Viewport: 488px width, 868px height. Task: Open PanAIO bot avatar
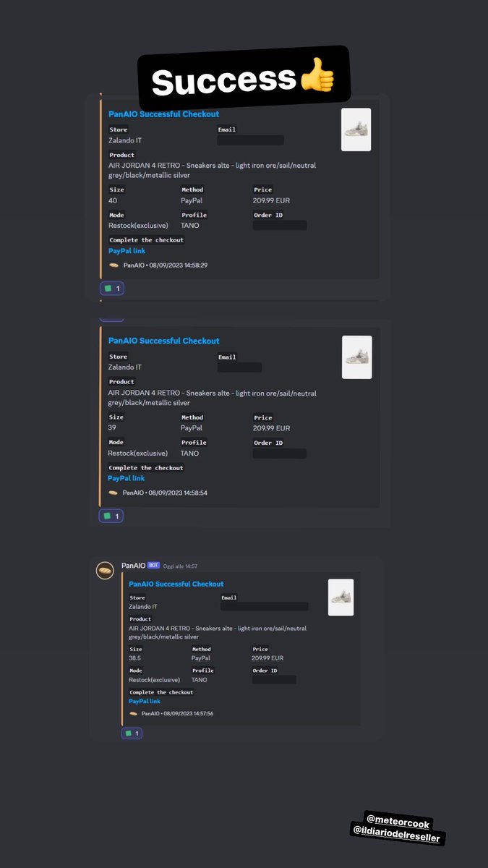click(x=105, y=570)
